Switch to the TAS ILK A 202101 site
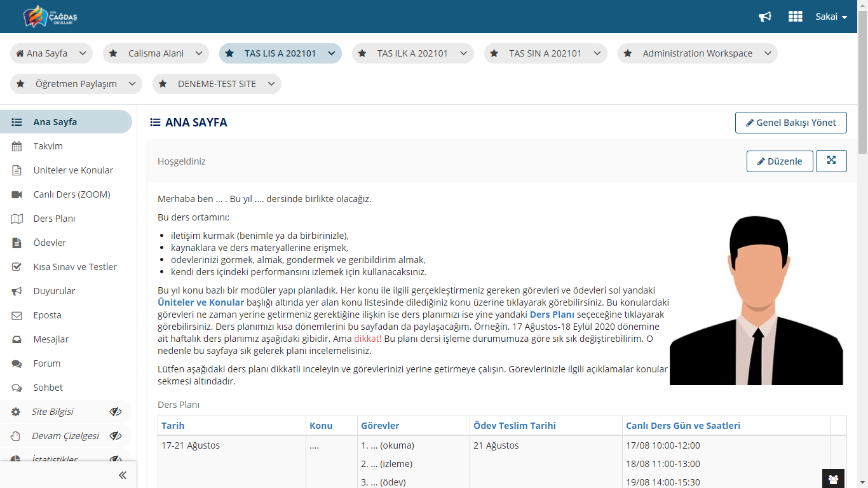 [x=412, y=53]
